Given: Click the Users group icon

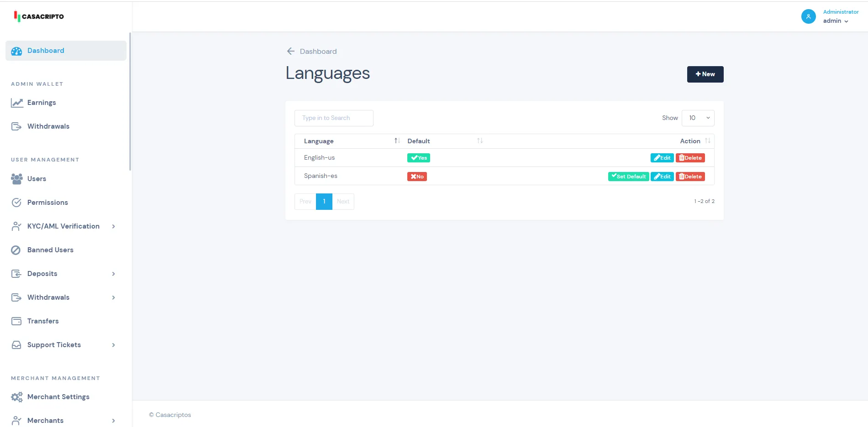Looking at the screenshot, I should pos(16,179).
